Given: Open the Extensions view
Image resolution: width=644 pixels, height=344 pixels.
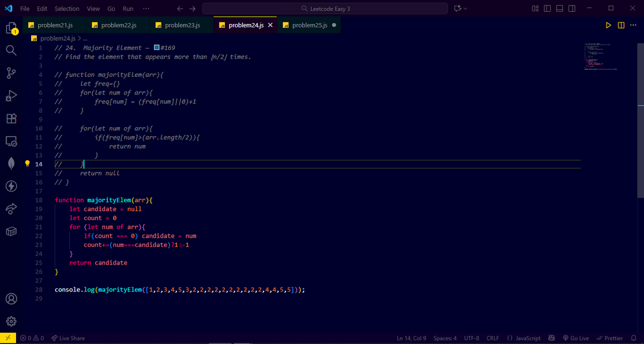Looking at the screenshot, I should coord(12,118).
